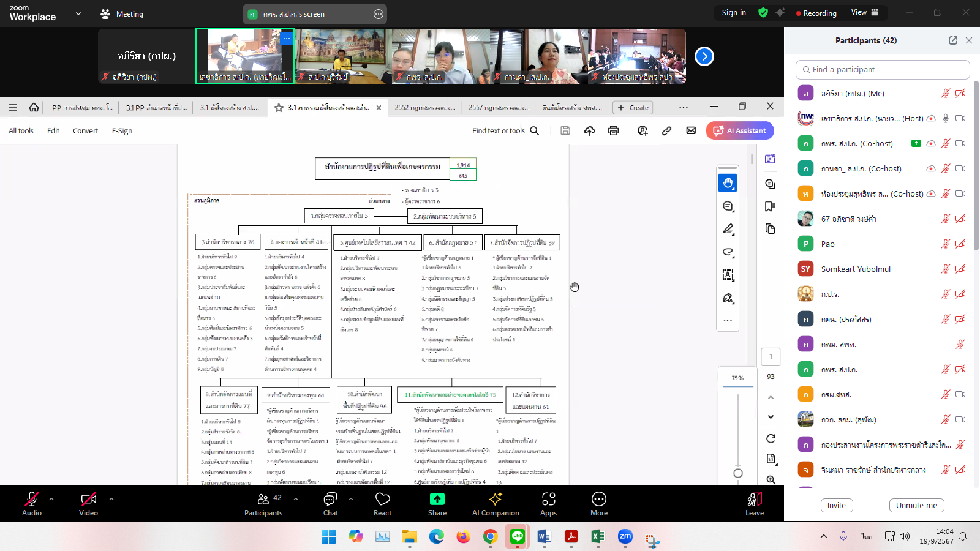
Task: Toggle AI Companion in Zoom toolbar
Action: point(496,504)
